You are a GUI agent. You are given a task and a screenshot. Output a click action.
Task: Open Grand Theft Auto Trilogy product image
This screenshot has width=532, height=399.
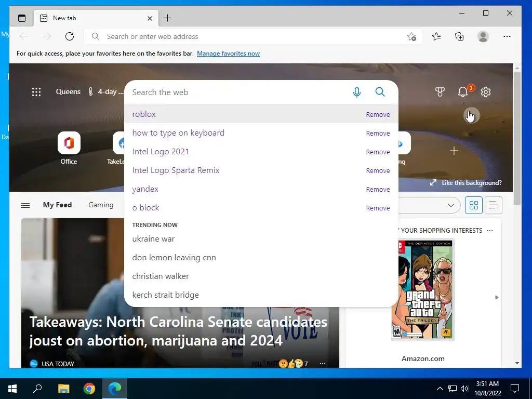[x=423, y=289]
